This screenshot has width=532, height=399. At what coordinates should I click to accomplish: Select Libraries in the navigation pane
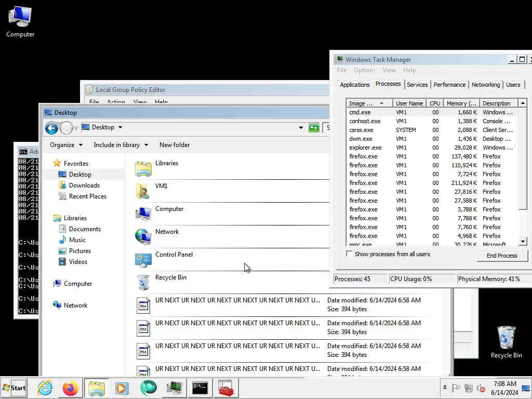click(70, 218)
